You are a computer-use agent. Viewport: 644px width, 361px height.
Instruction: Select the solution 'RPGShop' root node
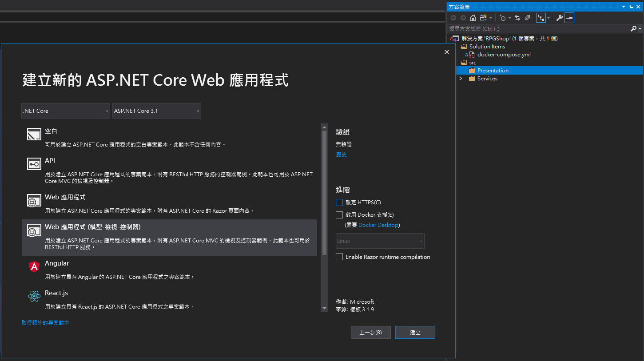pos(509,39)
